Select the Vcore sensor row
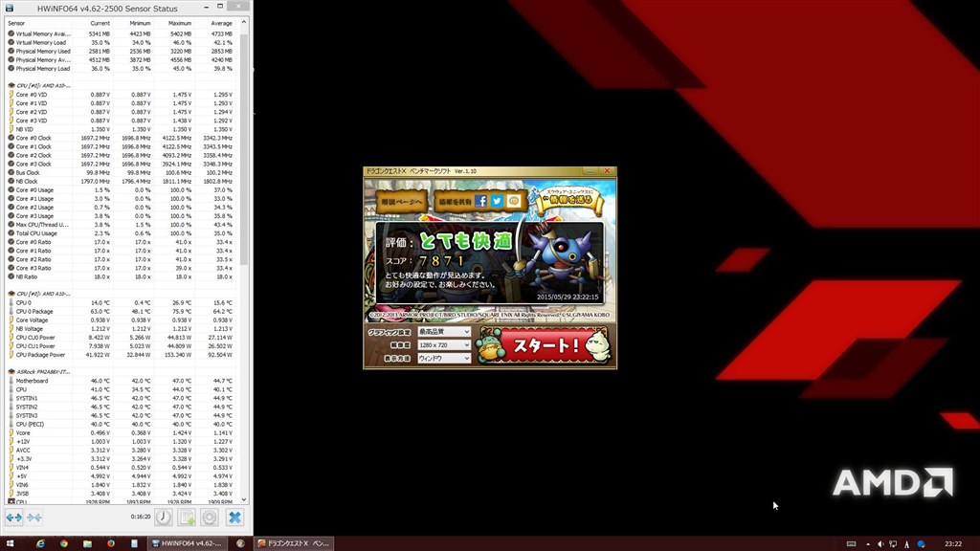The image size is (980, 551). coord(121,433)
